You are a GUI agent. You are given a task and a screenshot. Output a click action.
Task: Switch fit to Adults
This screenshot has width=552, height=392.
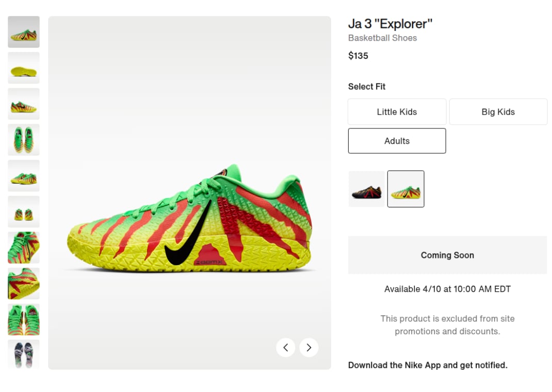coord(397,140)
